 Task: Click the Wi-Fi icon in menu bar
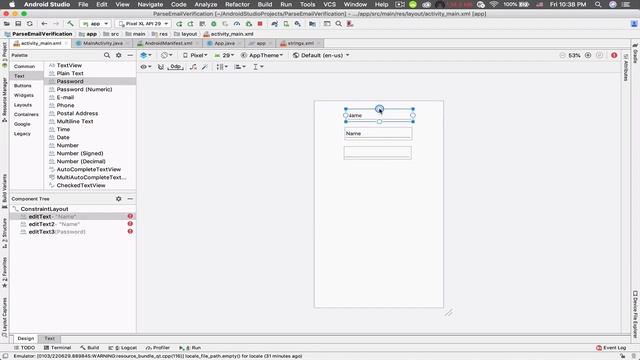pyautogui.click(x=493, y=4)
